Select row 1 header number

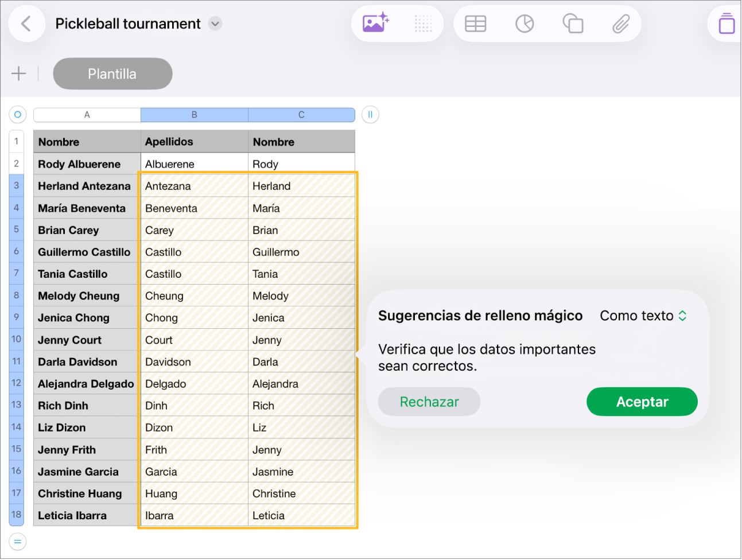(17, 141)
